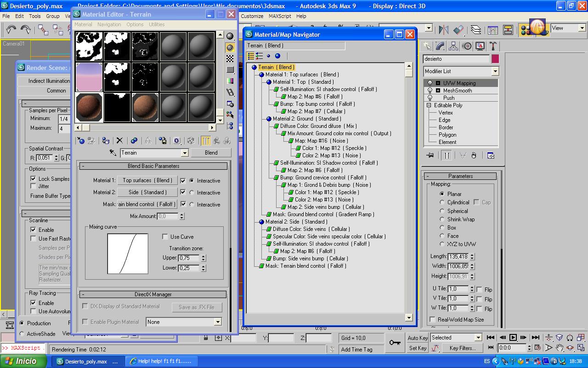Screen dimensions: 588x368
Task: Click the Select by Material icon
Action: click(230, 115)
